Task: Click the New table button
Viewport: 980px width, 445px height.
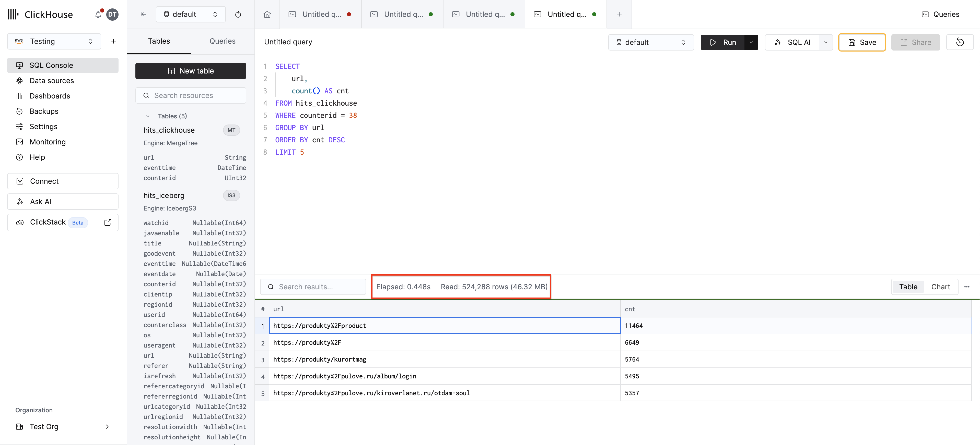Action: tap(191, 71)
